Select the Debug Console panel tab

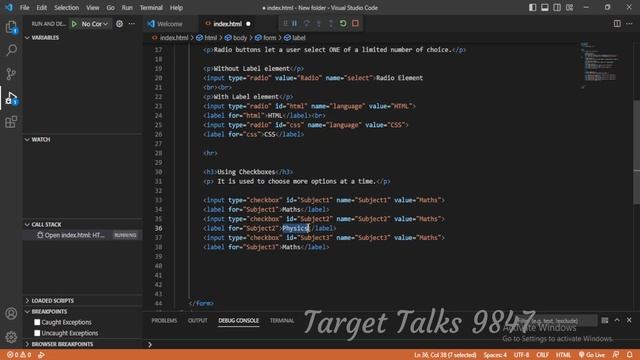(238, 320)
